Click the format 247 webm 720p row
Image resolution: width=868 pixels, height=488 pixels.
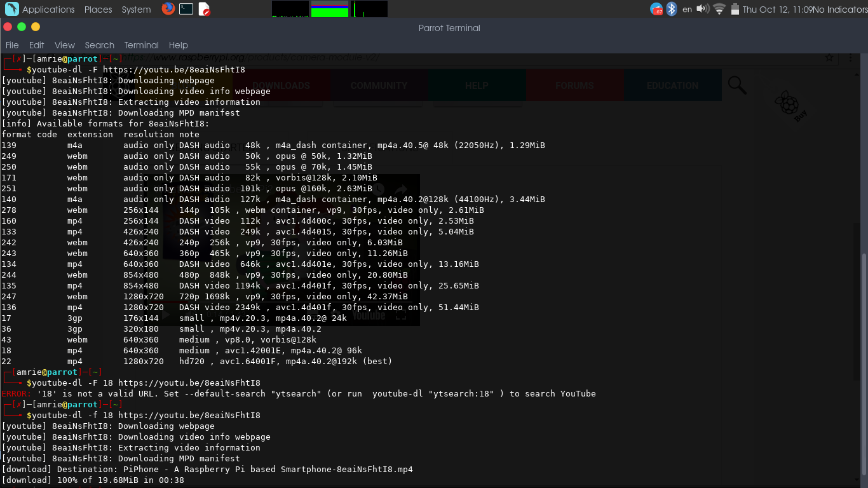[x=205, y=297]
